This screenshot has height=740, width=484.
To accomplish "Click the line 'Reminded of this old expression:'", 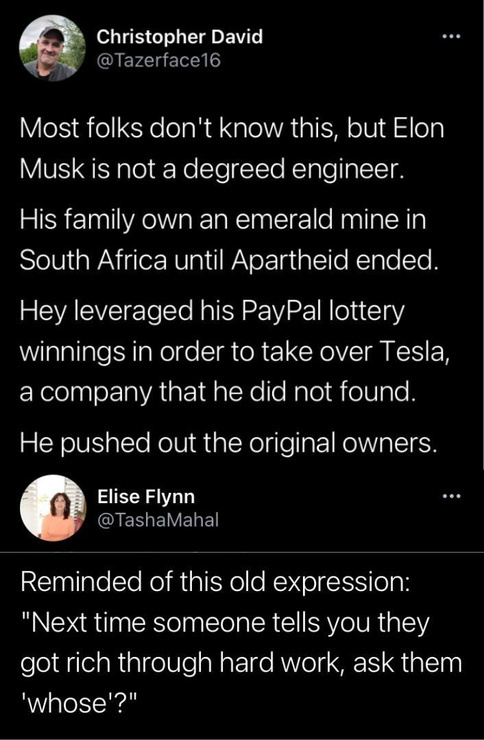I will click(x=215, y=582).
